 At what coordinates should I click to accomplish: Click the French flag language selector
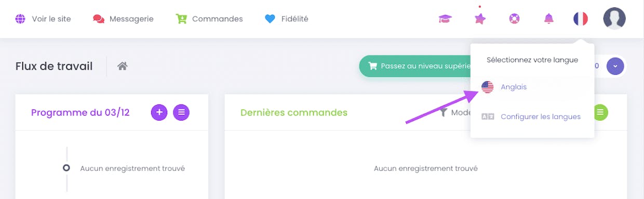tap(581, 19)
